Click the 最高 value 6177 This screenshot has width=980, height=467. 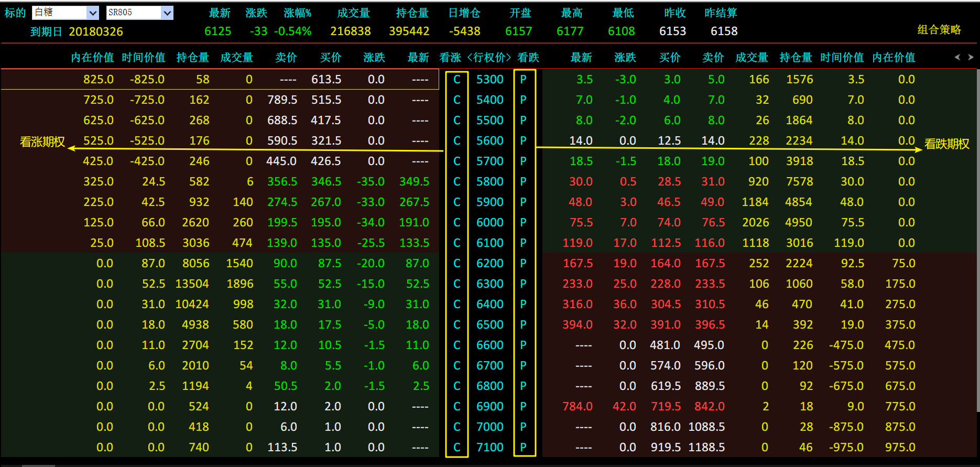(x=570, y=31)
